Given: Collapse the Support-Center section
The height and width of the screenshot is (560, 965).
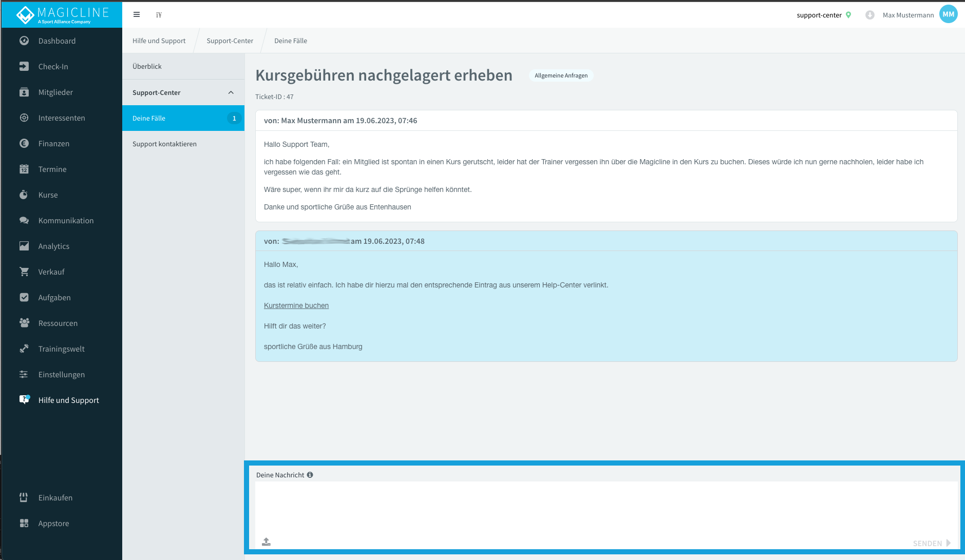Looking at the screenshot, I should [x=231, y=92].
